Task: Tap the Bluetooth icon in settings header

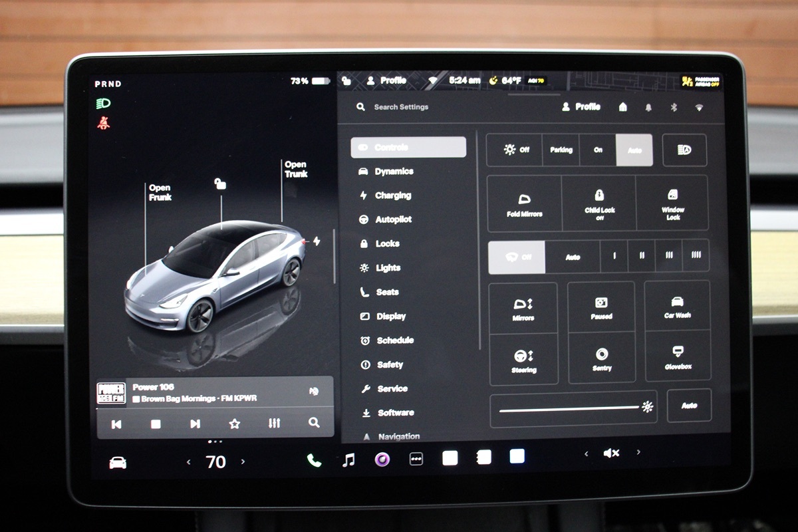Action: click(673, 107)
